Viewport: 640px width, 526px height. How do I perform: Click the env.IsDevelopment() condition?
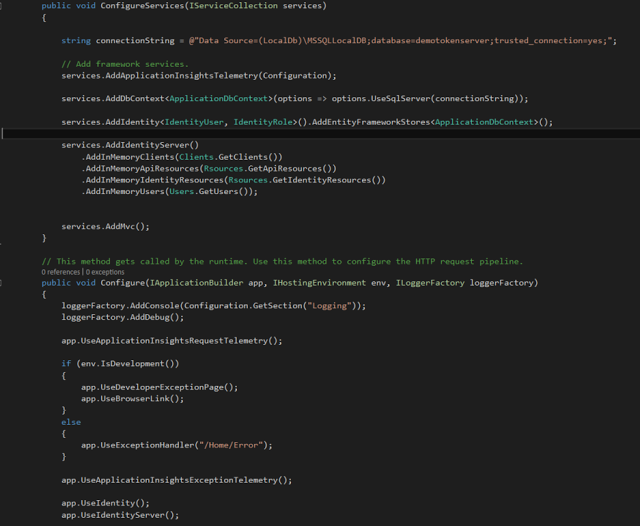[x=130, y=364]
